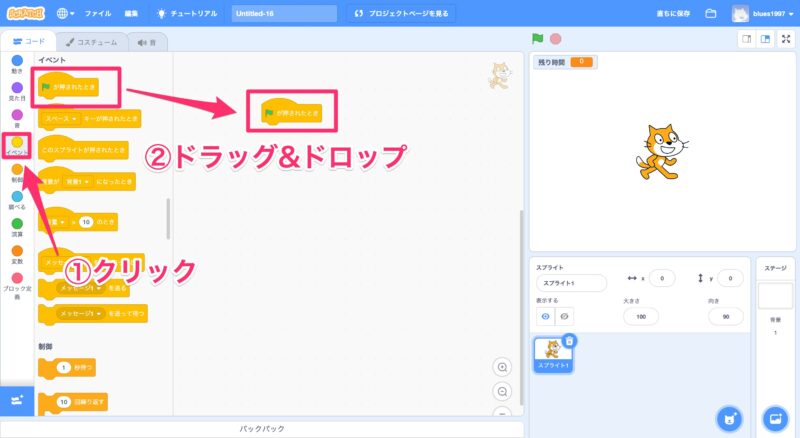The width and height of the screenshot is (800, 438).
Task: Open the language globe dropdown
Action: click(67, 14)
